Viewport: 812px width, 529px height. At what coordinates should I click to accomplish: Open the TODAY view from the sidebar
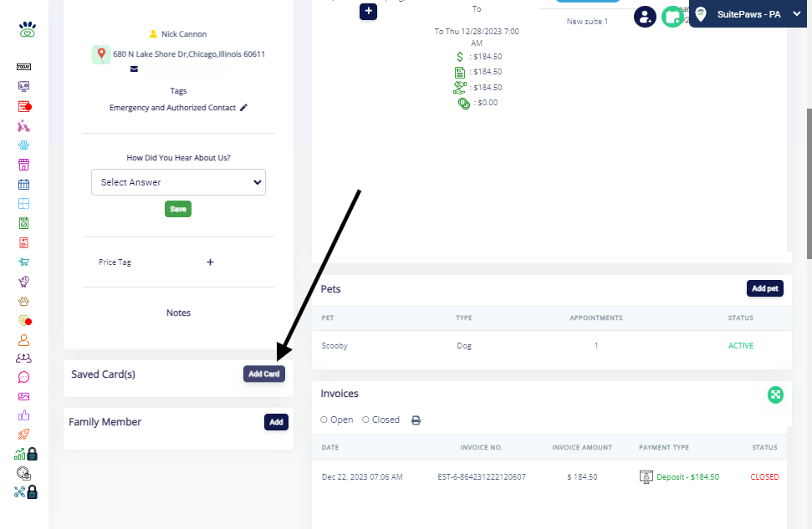click(x=23, y=67)
